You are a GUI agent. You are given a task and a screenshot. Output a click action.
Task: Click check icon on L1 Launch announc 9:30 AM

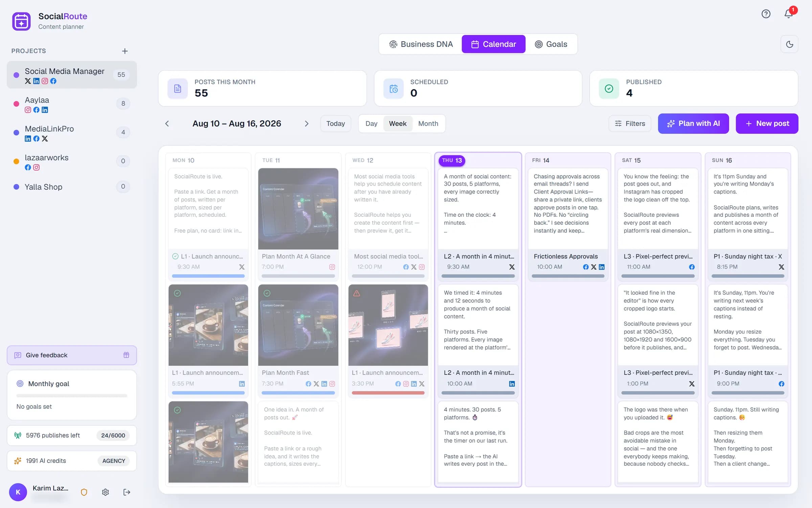[x=175, y=257]
